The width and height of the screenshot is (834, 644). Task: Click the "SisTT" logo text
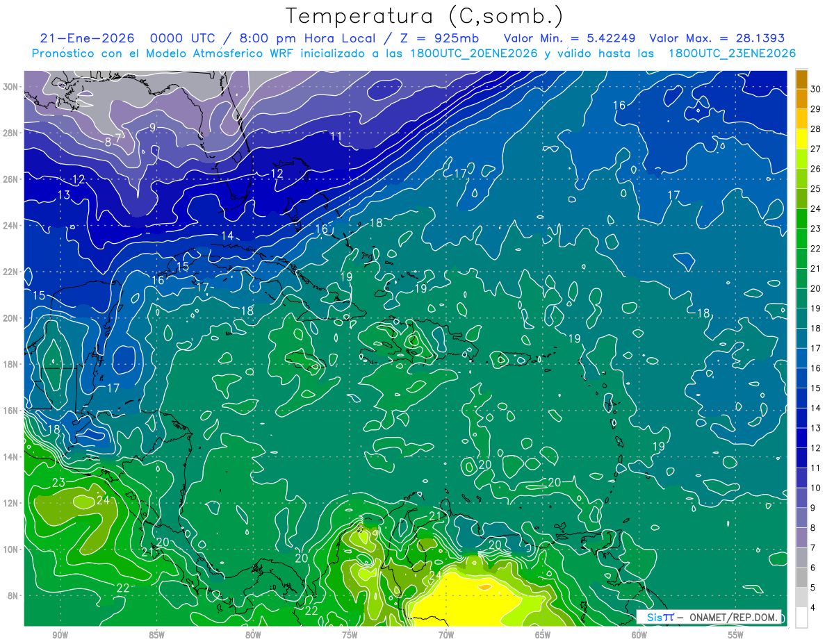(x=660, y=617)
